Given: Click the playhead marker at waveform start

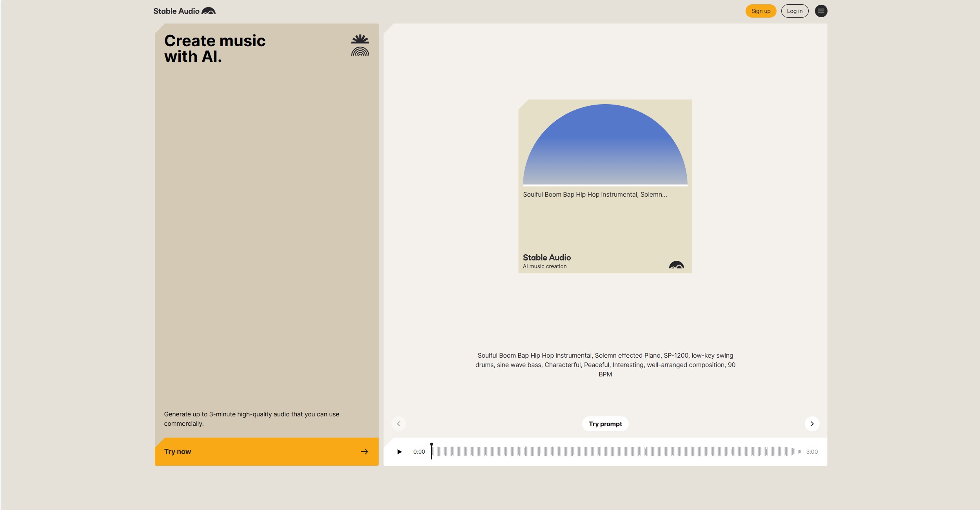Looking at the screenshot, I should point(432,445).
